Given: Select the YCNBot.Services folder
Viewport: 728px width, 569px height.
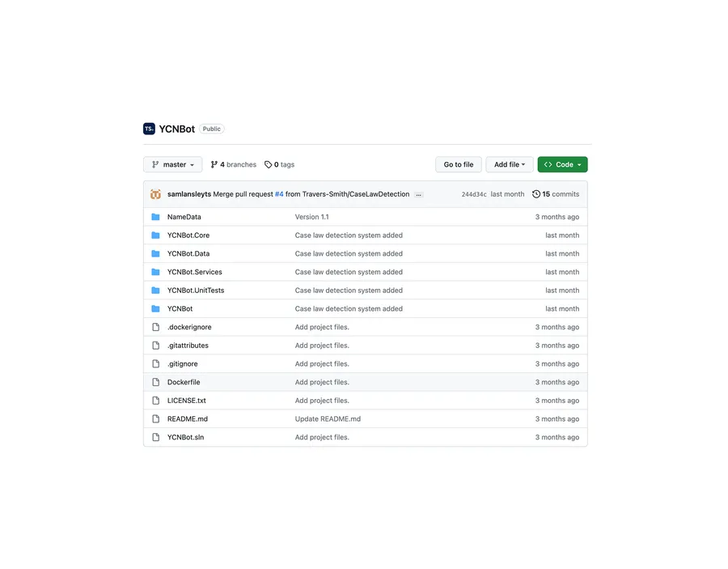Looking at the screenshot, I should [x=195, y=271].
